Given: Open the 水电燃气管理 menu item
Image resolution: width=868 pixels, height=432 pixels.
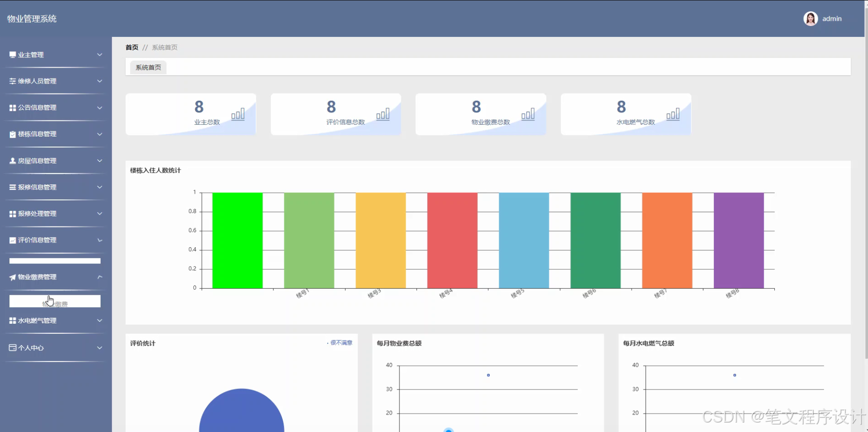Looking at the screenshot, I should pyautogui.click(x=56, y=320).
